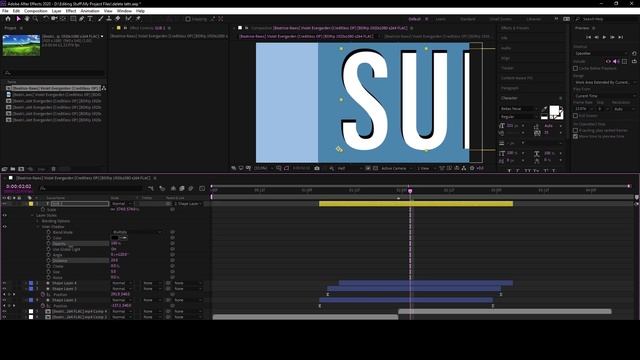This screenshot has height=360, width=640.
Task: Toggle stopwatch for Opacity property
Action: pyautogui.click(x=49, y=244)
